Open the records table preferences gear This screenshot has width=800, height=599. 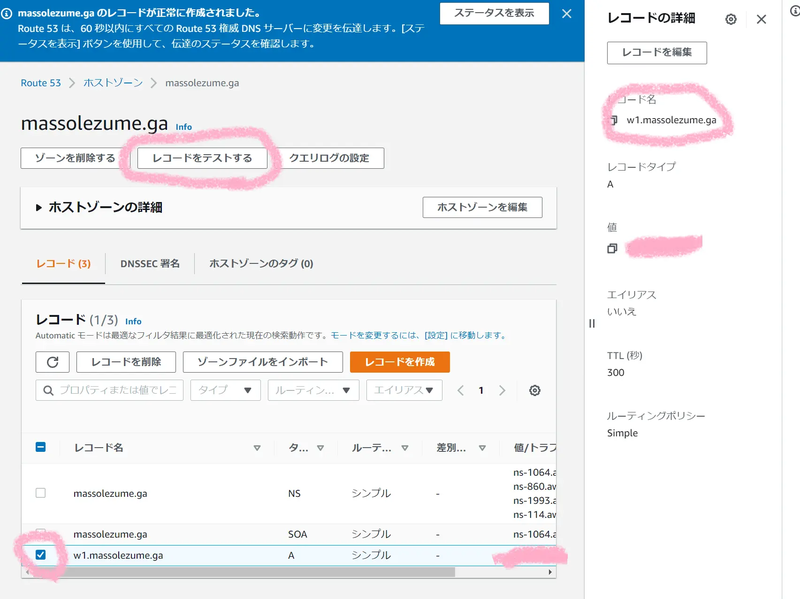534,390
